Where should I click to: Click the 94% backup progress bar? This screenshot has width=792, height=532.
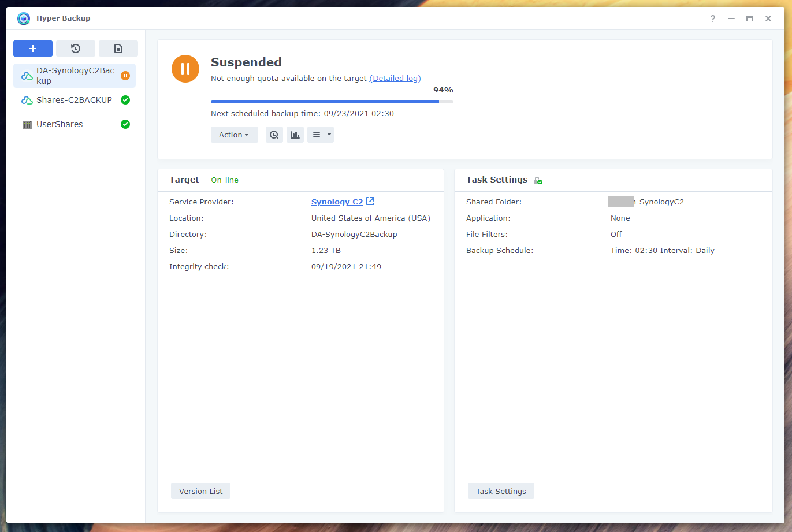click(x=332, y=102)
